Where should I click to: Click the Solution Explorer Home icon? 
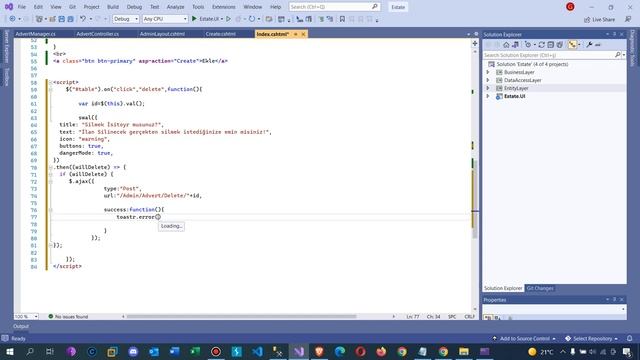(506, 44)
